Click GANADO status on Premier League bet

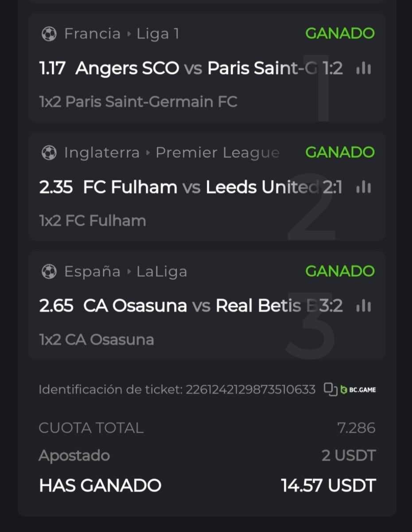point(340,152)
